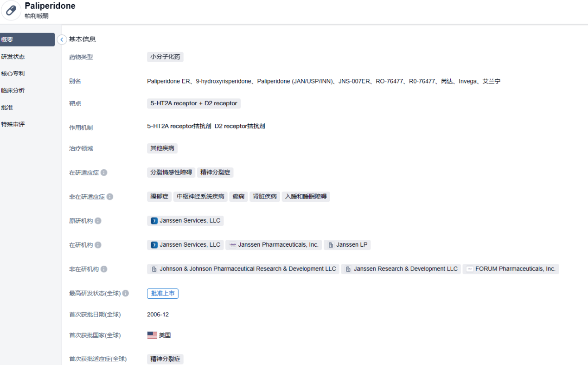
Task: Click info icon next to 非在研适应症
Action: click(110, 197)
